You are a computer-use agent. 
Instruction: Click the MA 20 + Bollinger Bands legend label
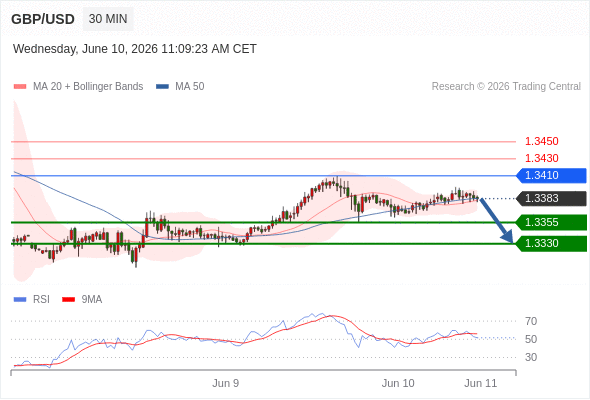tap(88, 87)
